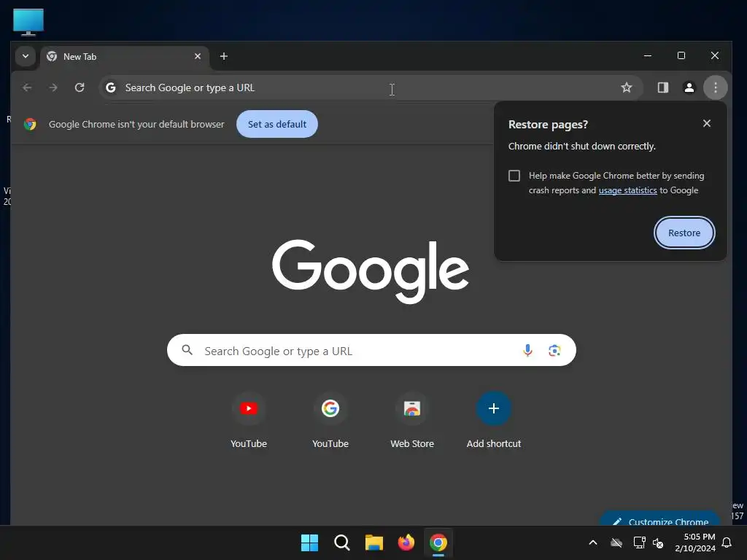Select the New Tab tab
Viewport: 747px width, 560px height.
click(x=125, y=57)
